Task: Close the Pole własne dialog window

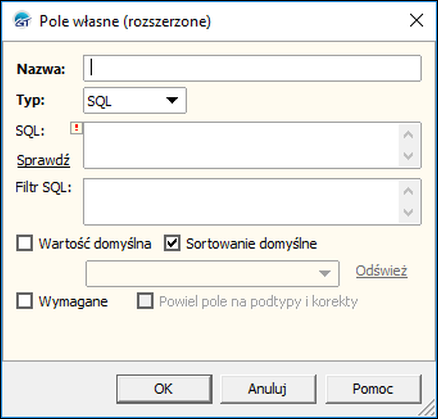Action: click(416, 21)
